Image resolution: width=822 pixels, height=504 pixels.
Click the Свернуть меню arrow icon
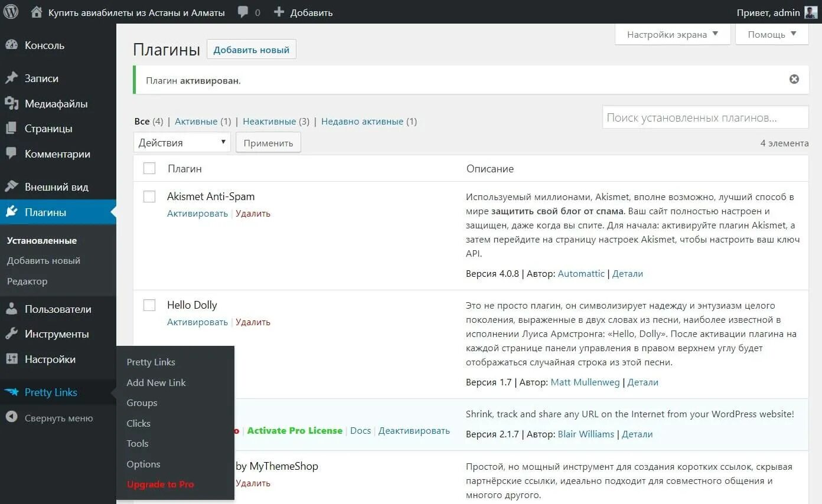11,417
